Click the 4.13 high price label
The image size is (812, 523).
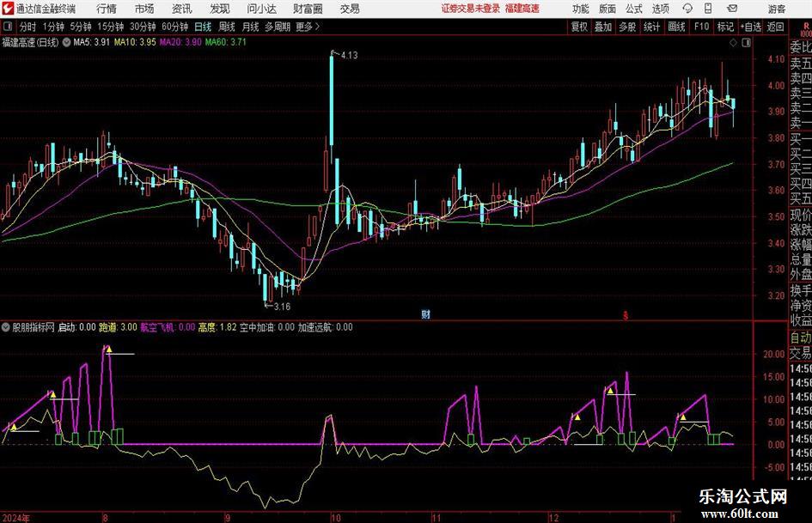click(349, 55)
